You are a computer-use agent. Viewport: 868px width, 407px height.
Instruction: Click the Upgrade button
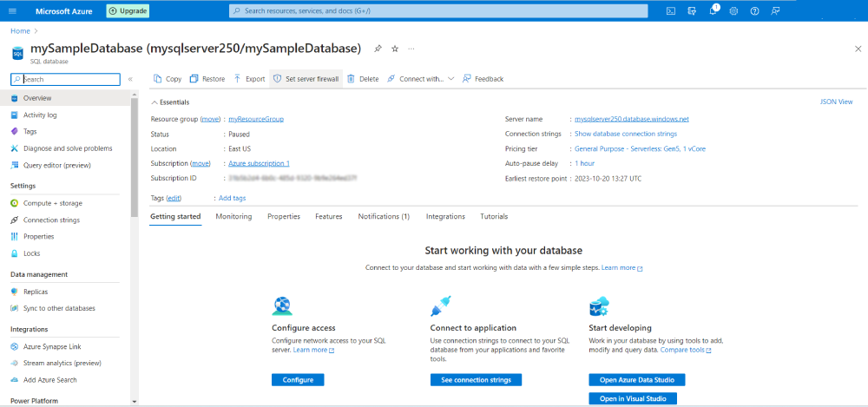(128, 10)
